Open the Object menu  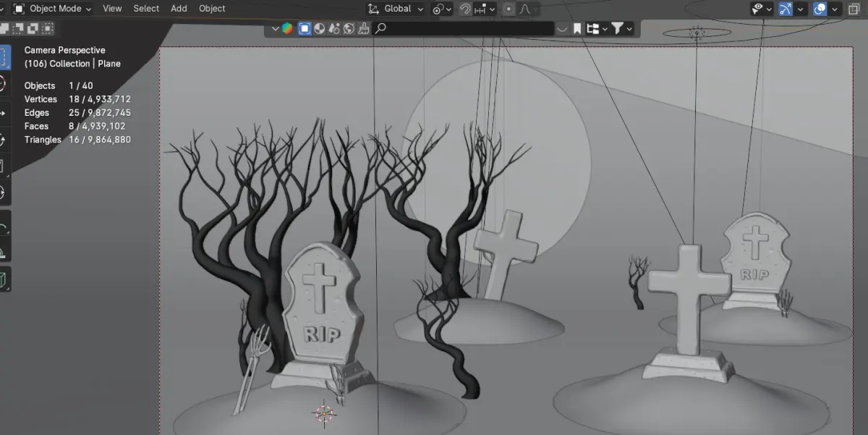212,9
